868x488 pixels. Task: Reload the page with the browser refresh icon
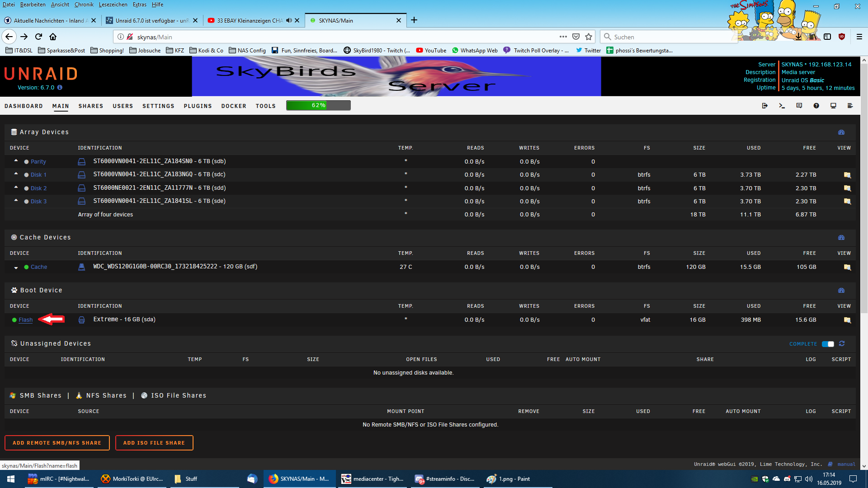pyautogui.click(x=38, y=37)
